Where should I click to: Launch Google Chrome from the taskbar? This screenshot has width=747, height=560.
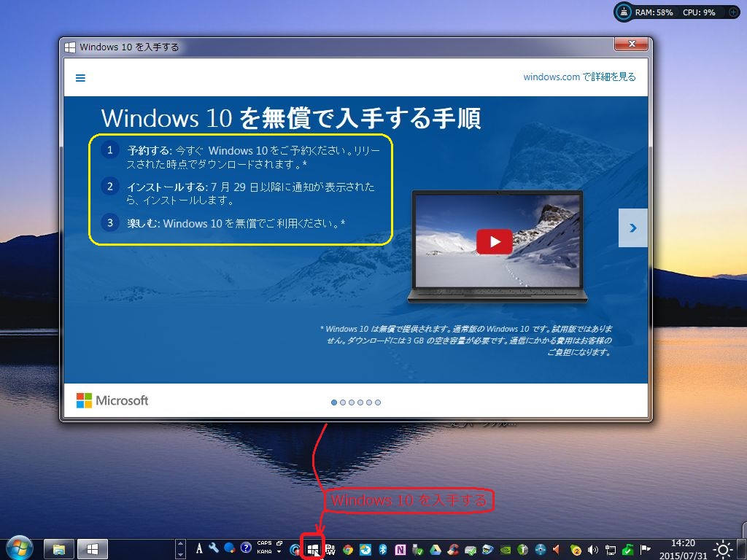pos(347,548)
